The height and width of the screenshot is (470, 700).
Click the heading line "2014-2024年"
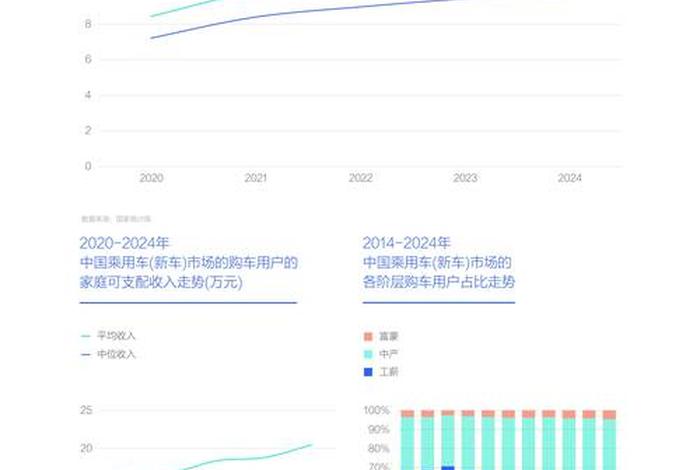[407, 243]
